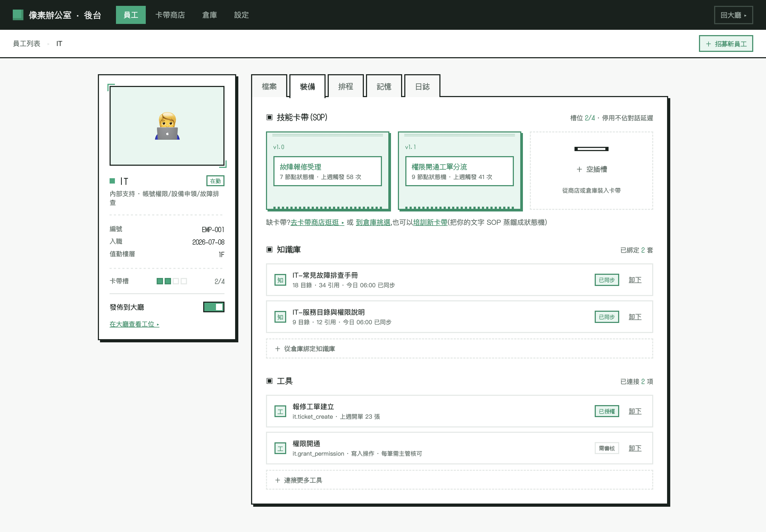
Task: Click 已授權 badge on 報修工單建立
Action: coord(607,411)
